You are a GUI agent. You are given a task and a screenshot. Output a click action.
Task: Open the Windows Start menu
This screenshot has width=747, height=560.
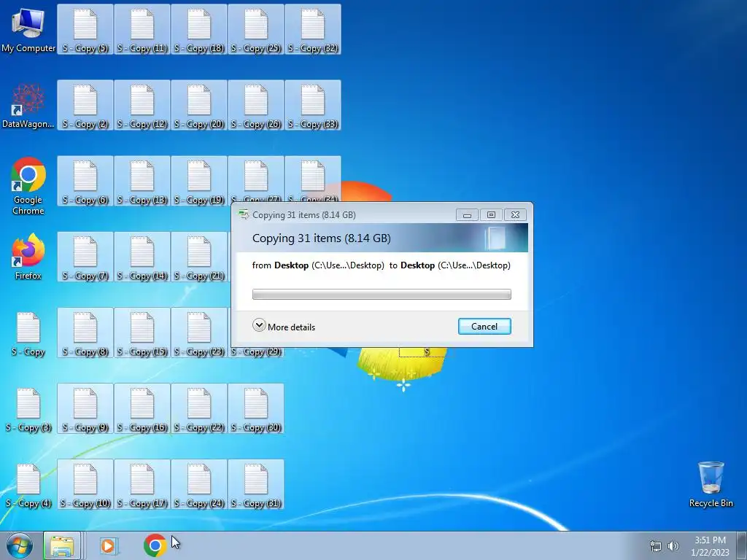coord(20,545)
